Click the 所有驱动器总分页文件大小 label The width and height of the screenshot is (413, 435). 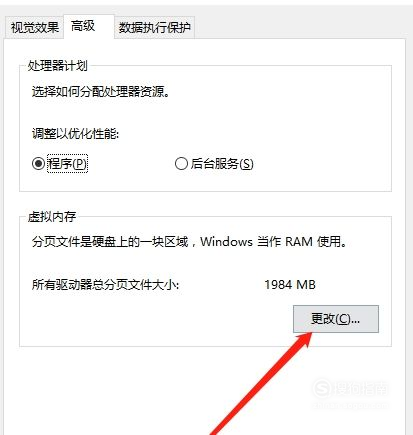105,285
